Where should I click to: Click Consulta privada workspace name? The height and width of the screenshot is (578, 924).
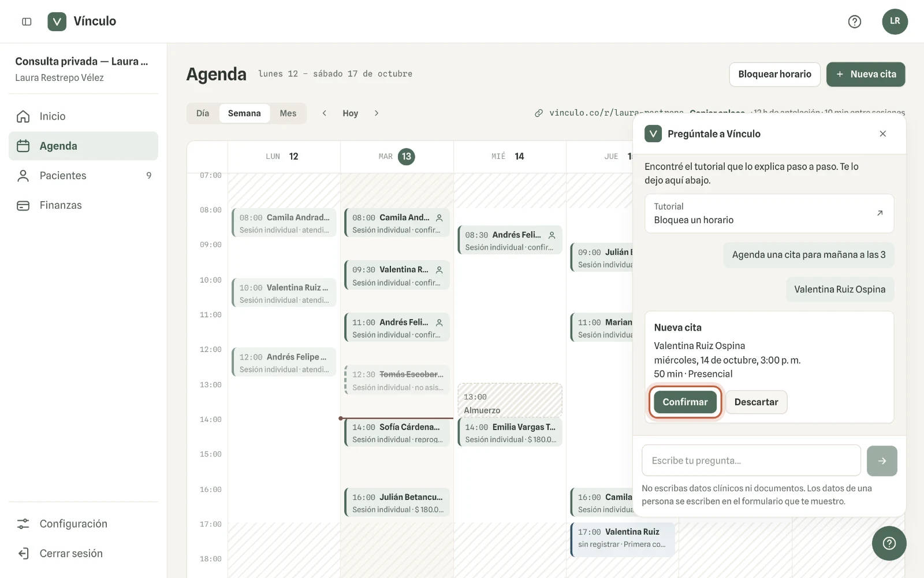tap(81, 61)
